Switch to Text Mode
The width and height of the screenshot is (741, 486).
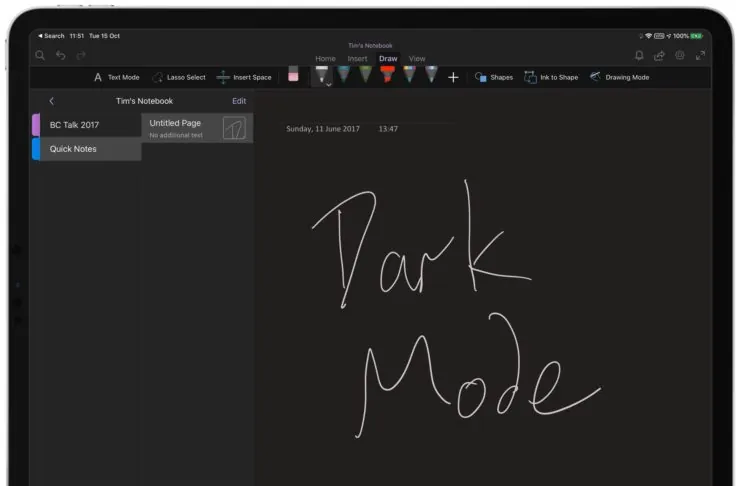click(116, 77)
